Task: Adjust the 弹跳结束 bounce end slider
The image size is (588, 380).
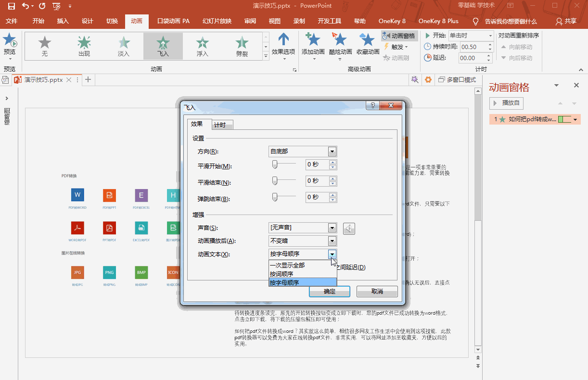Action: point(275,197)
